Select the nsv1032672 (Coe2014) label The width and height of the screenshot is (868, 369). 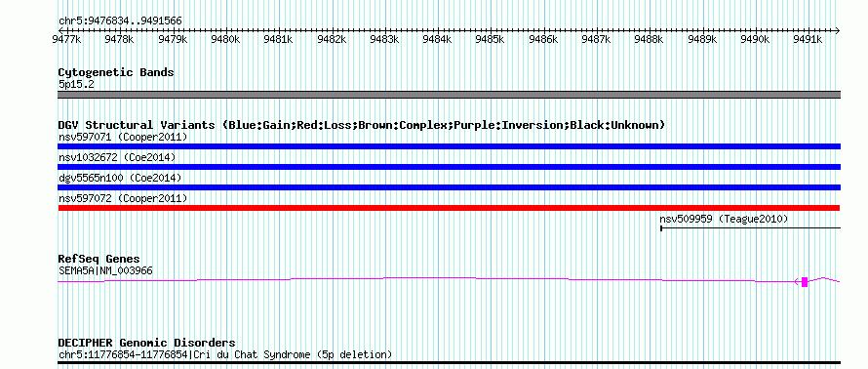tap(117, 157)
